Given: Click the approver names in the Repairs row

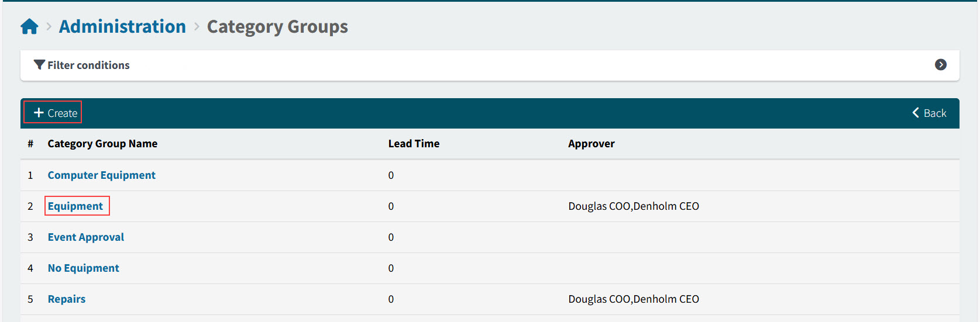Looking at the screenshot, I should click(x=633, y=299).
